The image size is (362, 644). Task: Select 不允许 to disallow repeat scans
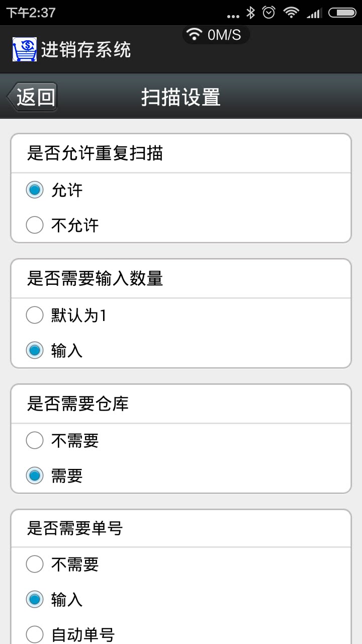35,225
